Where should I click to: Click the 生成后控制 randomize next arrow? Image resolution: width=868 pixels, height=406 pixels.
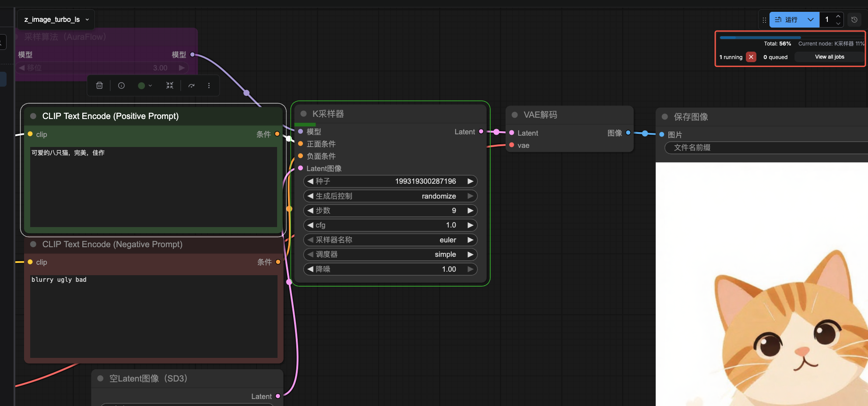pyautogui.click(x=471, y=196)
